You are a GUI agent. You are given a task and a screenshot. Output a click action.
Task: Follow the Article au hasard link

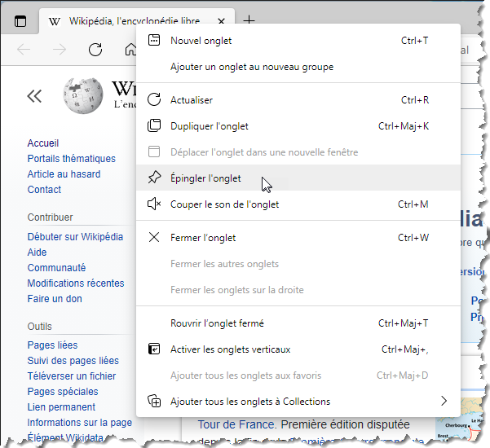point(64,174)
